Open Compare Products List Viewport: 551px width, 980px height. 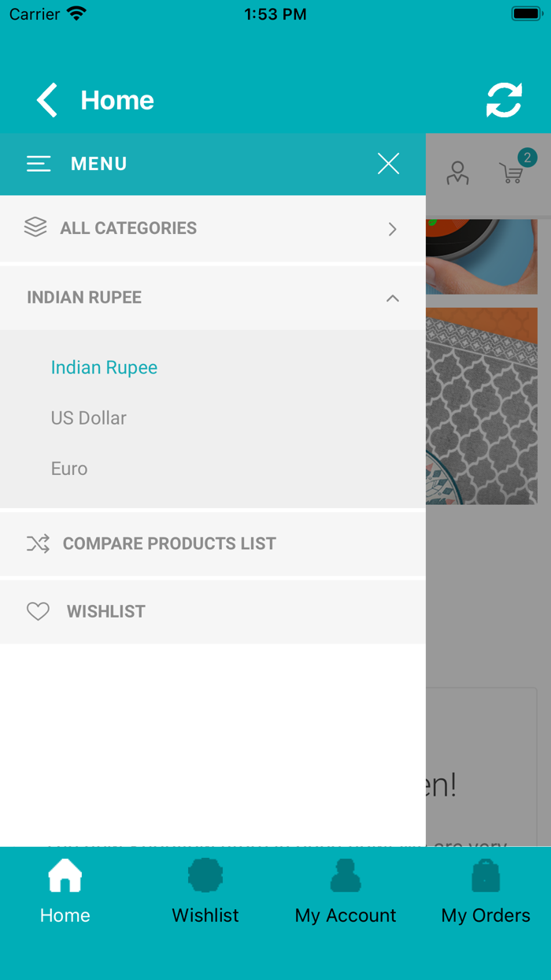pyautogui.click(x=169, y=544)
